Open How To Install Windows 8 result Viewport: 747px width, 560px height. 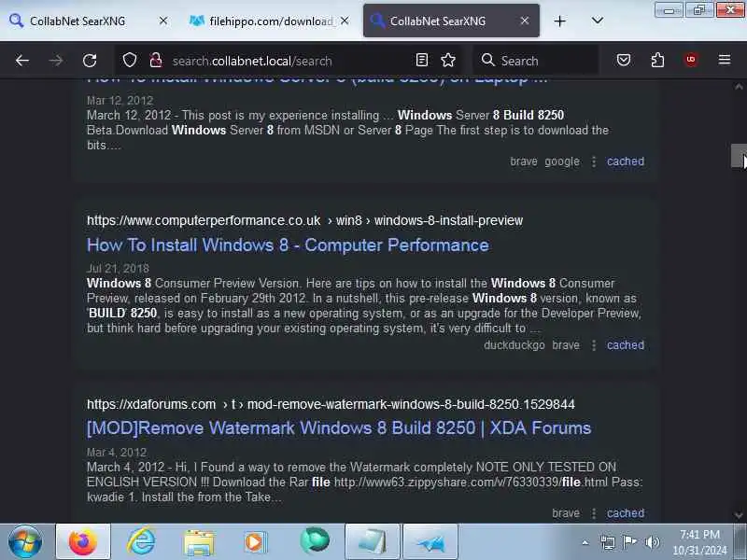pyautogui.click(x=288, y=245)
